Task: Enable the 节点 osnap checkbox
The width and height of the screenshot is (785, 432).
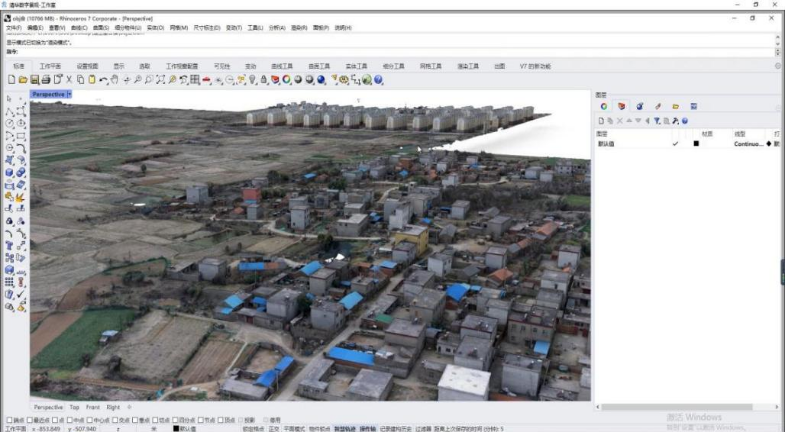Action: tap(200, 420)
